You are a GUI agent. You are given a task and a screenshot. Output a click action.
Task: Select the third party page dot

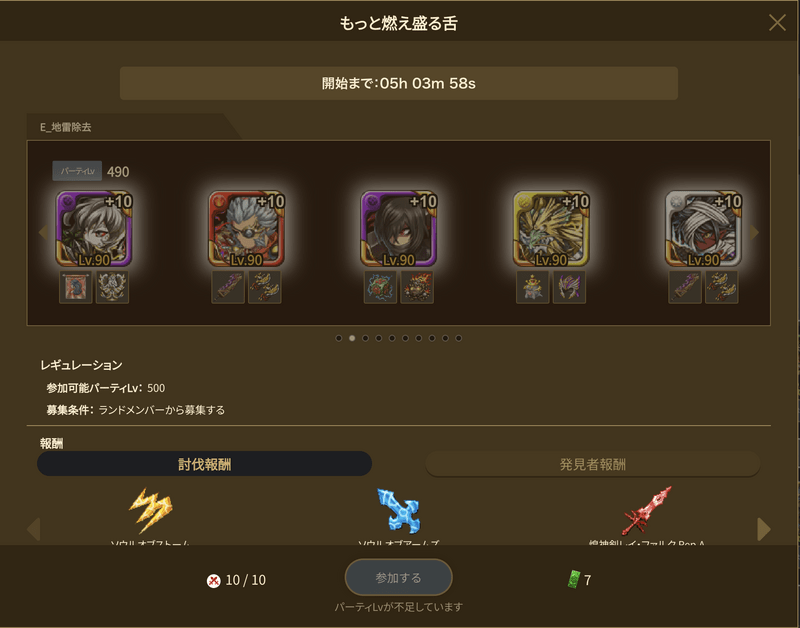[365, 338]
